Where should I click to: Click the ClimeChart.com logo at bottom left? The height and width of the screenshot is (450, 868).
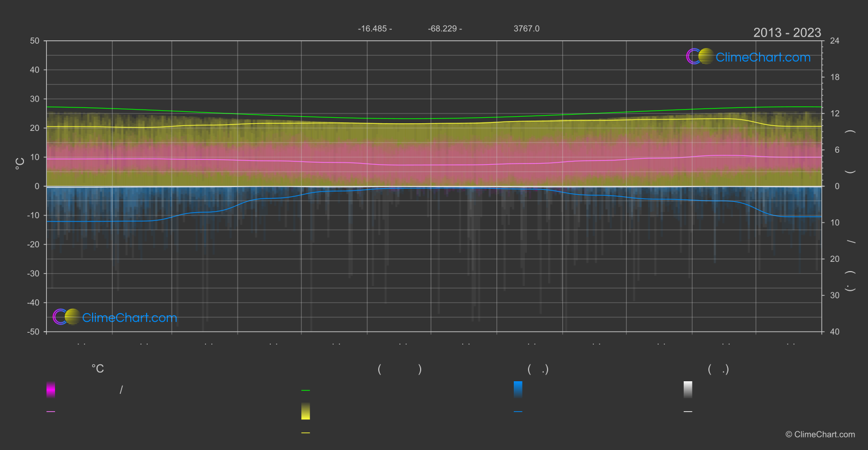click(115, 317)
